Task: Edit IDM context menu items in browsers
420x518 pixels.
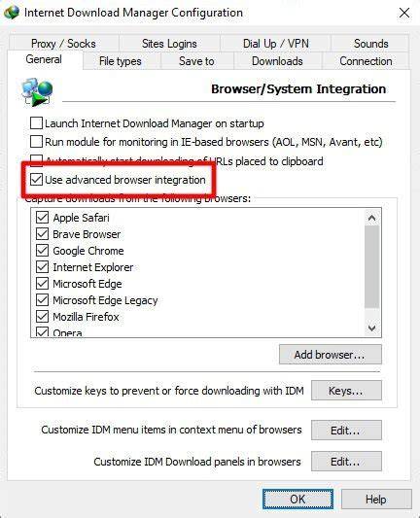Action: 346,431
